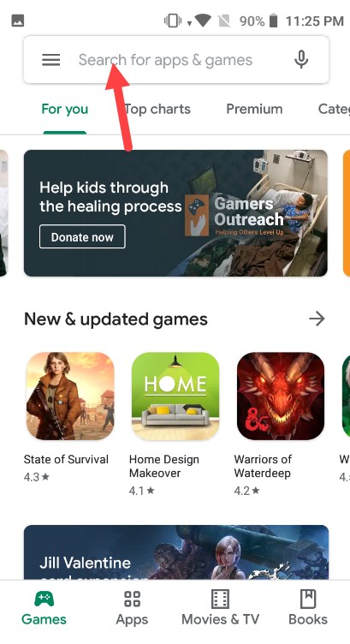Open the Jill Valentine promo banner
This screenshot has height=644, width=350.
176,552
